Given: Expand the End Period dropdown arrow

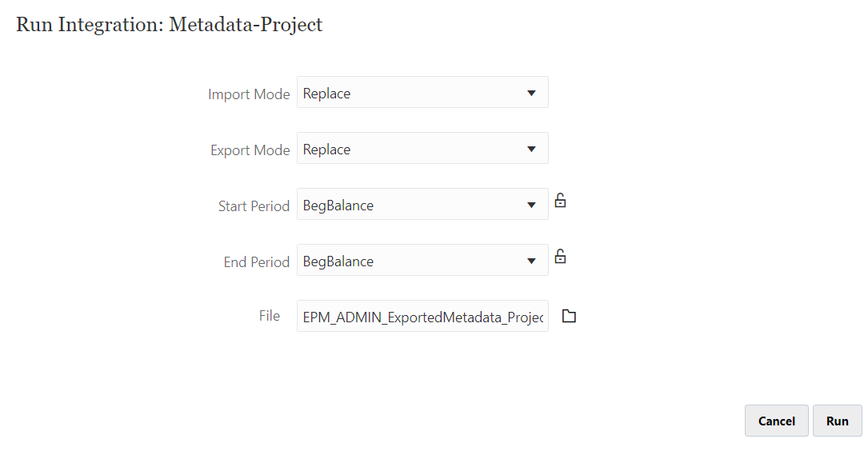Looking at the screenshot, I should coord(531,261).
